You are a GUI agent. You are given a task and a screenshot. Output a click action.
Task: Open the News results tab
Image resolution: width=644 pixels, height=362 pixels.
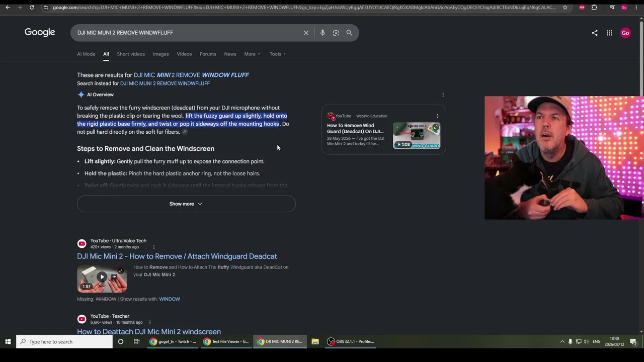(230, 54)
